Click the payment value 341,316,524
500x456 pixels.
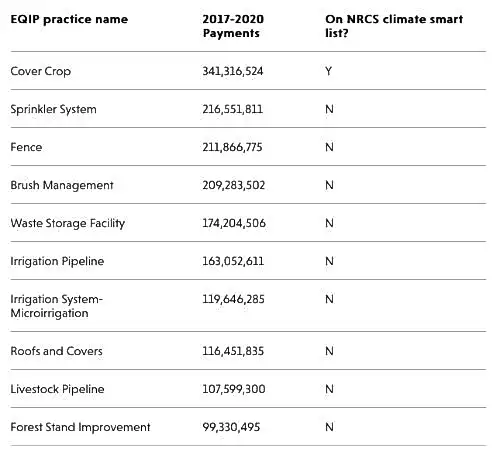(233, 71)
